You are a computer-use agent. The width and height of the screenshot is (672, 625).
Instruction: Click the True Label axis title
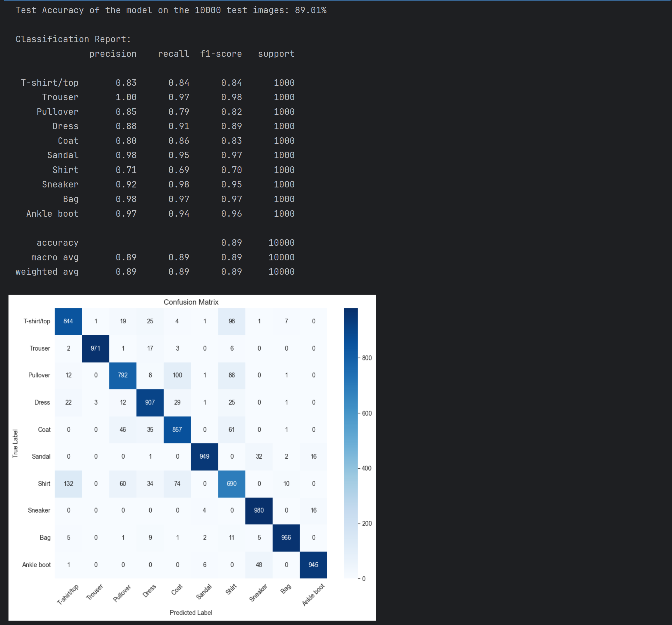point(15,443)
